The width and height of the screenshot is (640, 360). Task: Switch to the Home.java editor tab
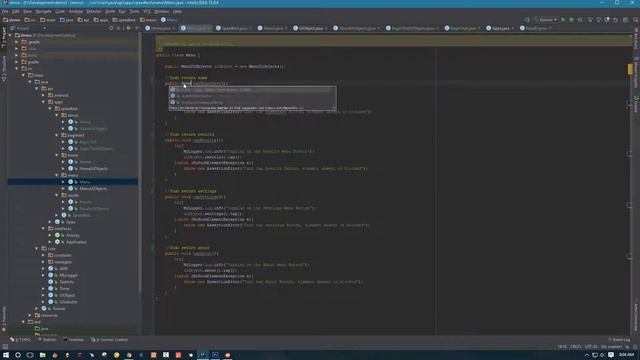pyautogui.click(x=160, y=28)
